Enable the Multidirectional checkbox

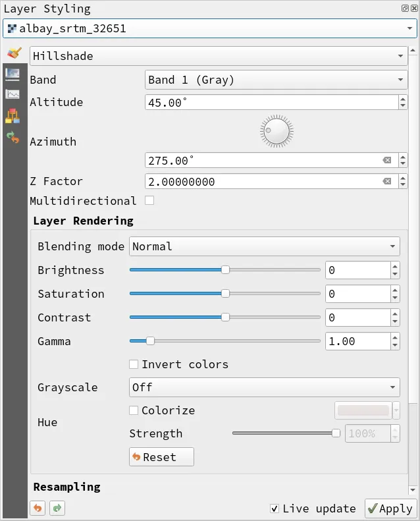pyautogui.click(x=149, y=200)
